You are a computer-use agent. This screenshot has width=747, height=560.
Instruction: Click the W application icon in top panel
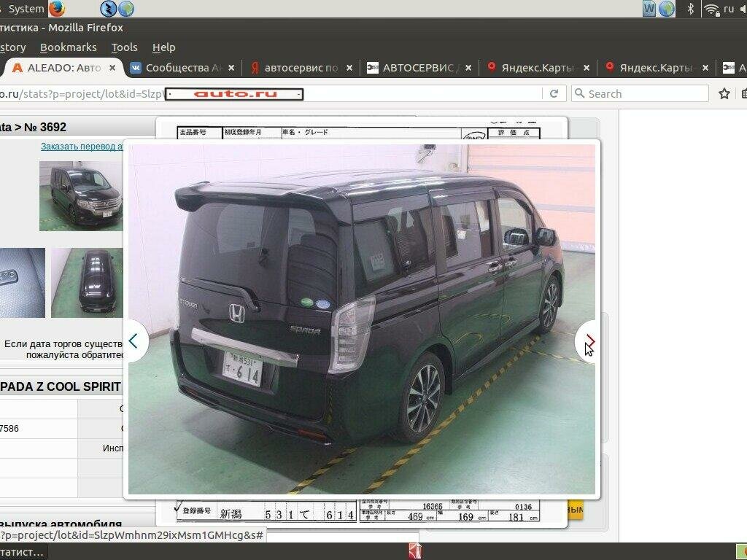(649, 9)
